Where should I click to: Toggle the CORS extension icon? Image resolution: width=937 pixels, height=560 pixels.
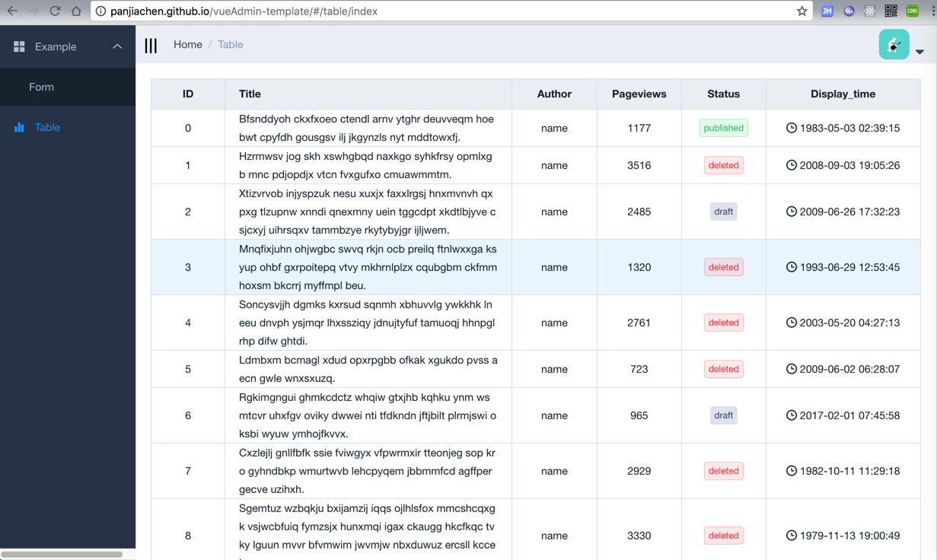[912, 11]
